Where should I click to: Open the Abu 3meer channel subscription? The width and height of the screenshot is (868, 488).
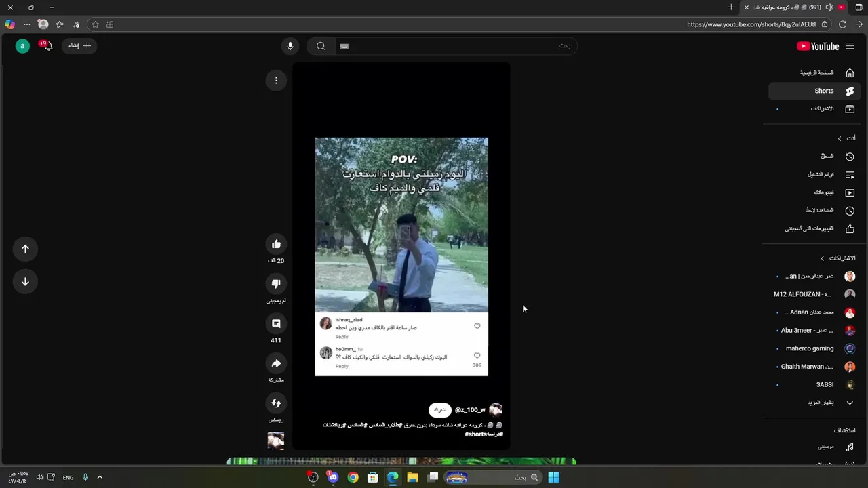(815, 331)
